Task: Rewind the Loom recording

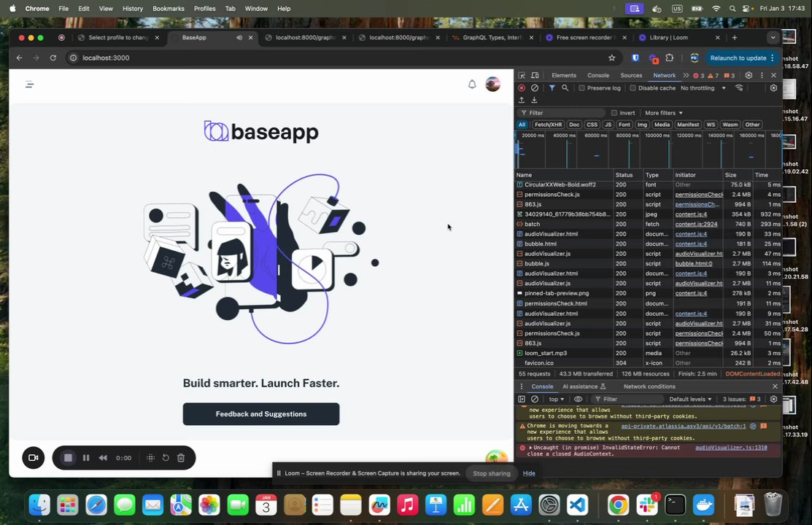Action: point(103,458)
